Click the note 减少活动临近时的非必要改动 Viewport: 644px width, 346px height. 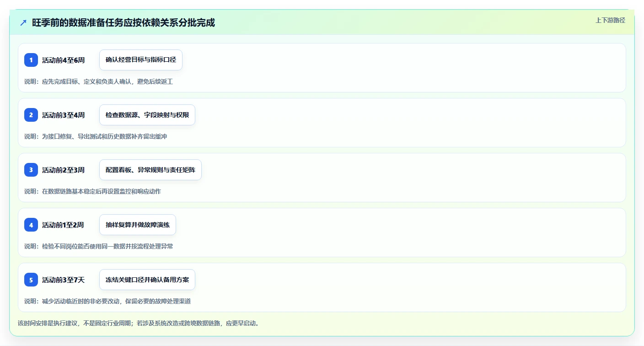coord(80,301)
